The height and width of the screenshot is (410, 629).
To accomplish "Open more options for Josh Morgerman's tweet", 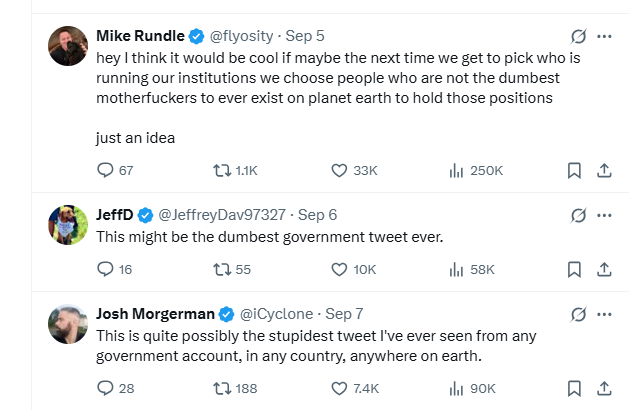I will click(x=604, y=313).
